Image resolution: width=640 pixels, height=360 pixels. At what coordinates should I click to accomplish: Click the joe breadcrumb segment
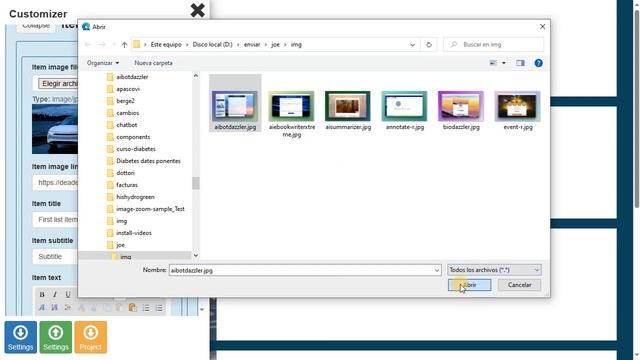point(276,44)
